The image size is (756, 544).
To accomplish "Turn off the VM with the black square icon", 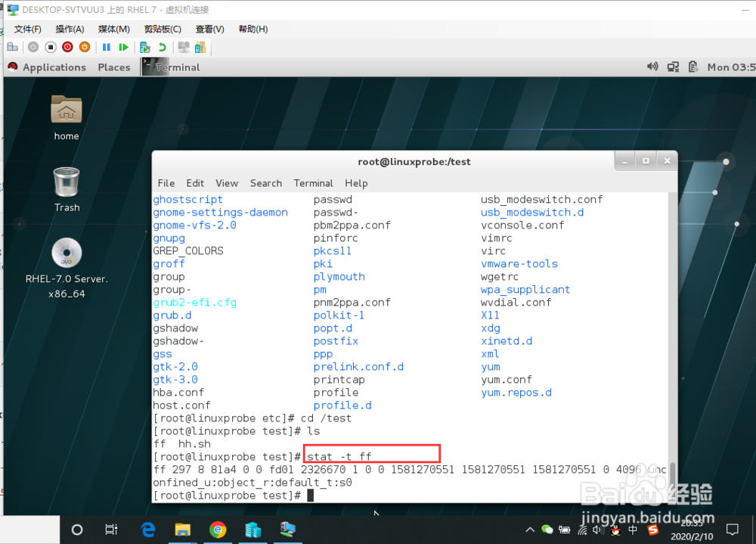I will [50, 47].
